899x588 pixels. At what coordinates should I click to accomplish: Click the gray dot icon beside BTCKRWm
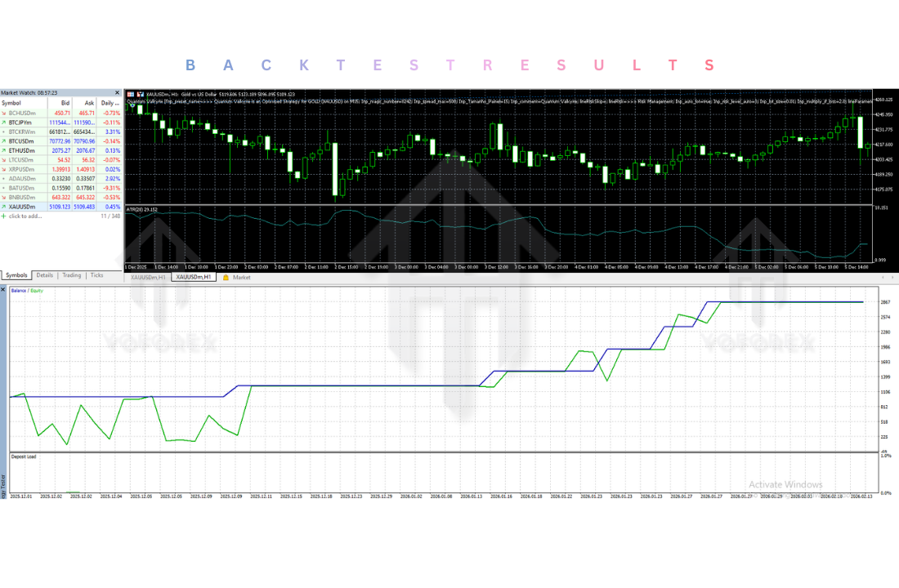(x=5, y=131)
